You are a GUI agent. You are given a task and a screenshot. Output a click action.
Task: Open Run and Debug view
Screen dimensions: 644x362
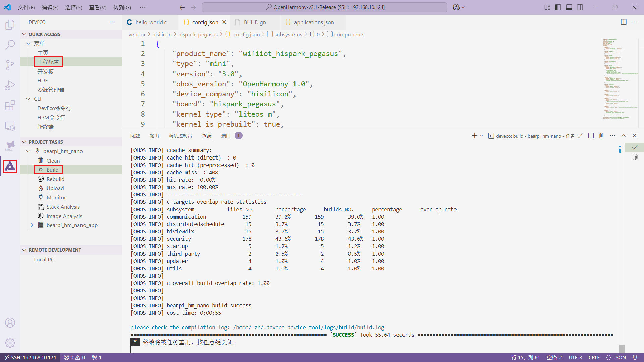10,85
